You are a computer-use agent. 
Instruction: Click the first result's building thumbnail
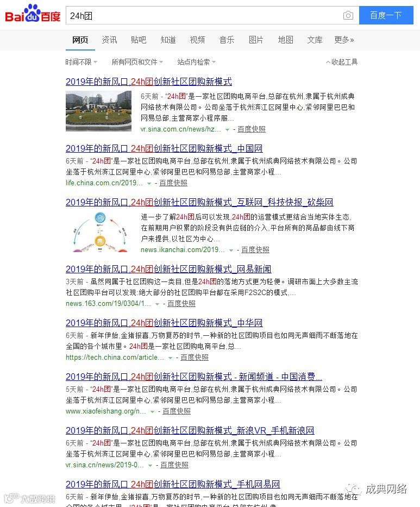98,111
